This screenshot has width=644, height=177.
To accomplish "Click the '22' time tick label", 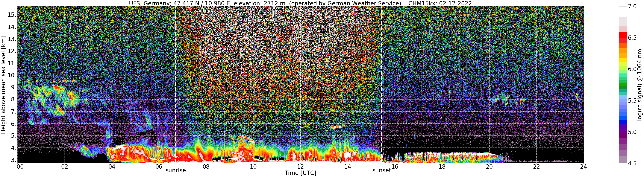I will coord(536,167).
